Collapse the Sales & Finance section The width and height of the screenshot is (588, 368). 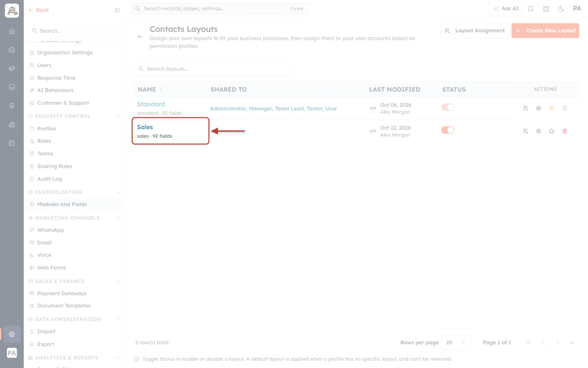pos(118,281)
